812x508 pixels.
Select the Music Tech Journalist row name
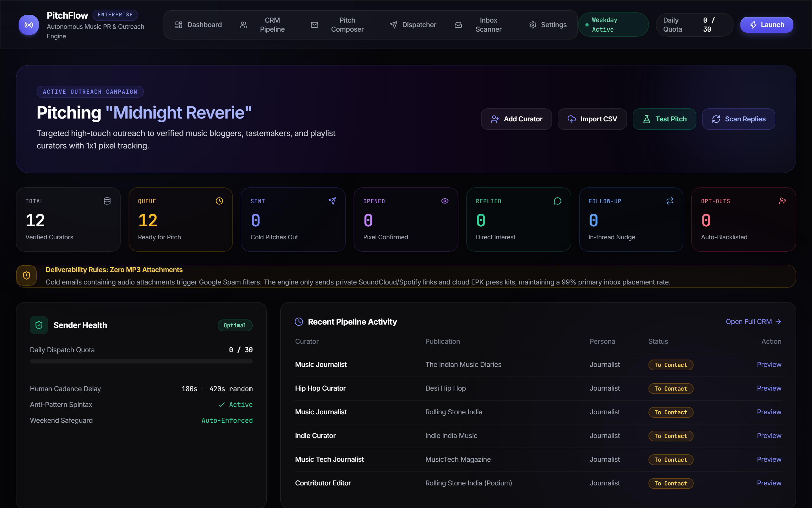329,459
